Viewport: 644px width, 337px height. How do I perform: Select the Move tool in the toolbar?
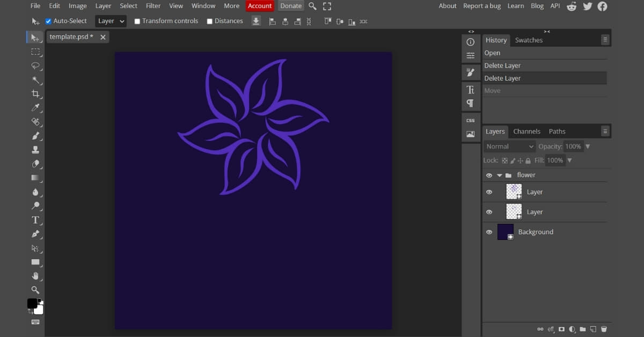[x=35, y=38]
